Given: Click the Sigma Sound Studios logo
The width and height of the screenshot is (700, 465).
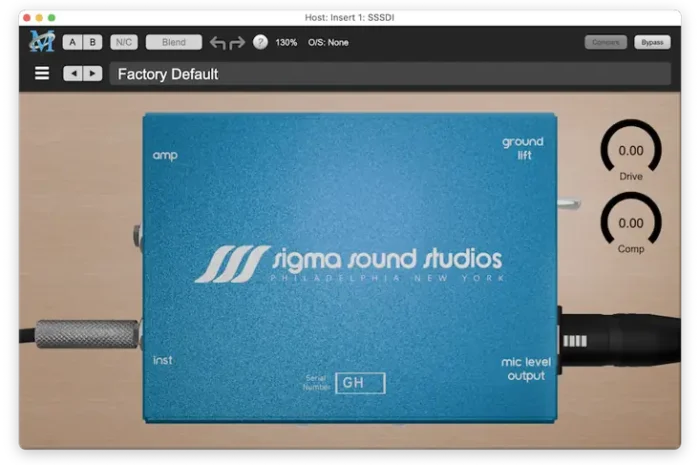Looking at the screenshot, I should click(348, 262).
